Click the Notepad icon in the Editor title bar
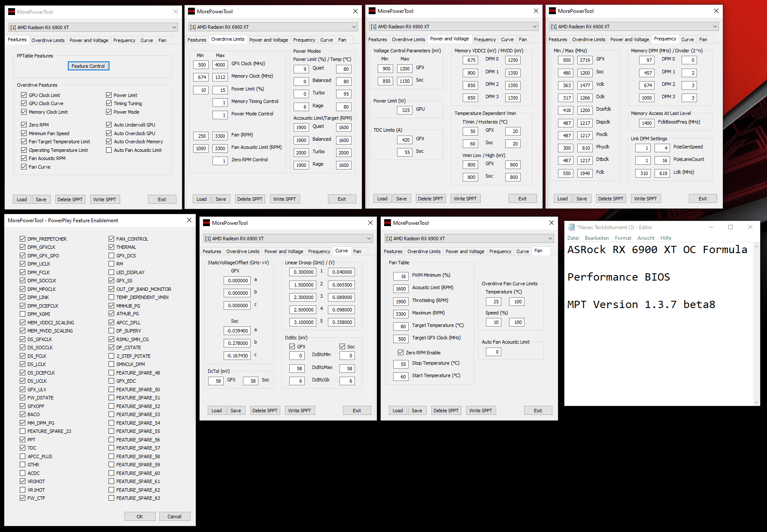The width and height of the screenshot is (767, 532). tap(572, 227)
